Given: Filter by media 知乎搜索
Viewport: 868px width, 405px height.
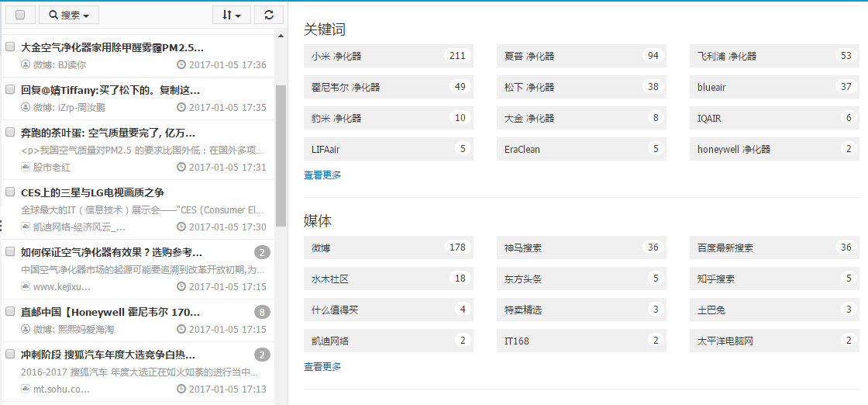Looking at the screenshot, I should (x=774, y=279).
